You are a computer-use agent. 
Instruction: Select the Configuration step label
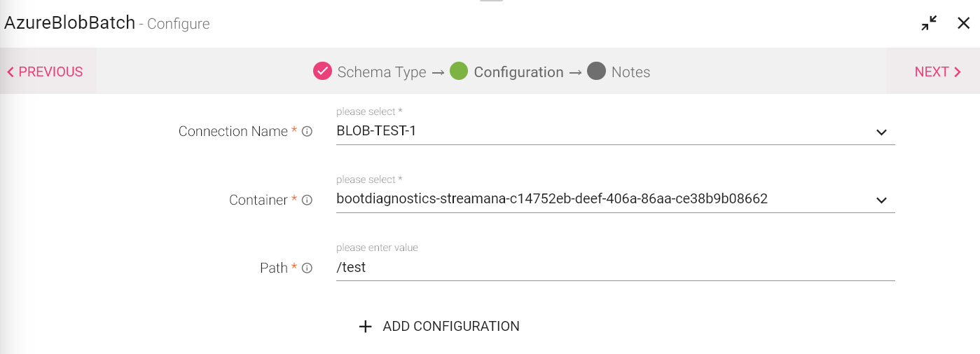[x=518, y=72]
